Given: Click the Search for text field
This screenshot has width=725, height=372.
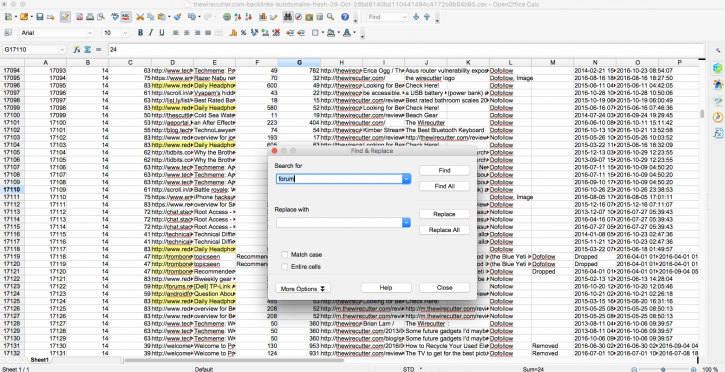Looking at the screenshot, I should pos(339,179).
